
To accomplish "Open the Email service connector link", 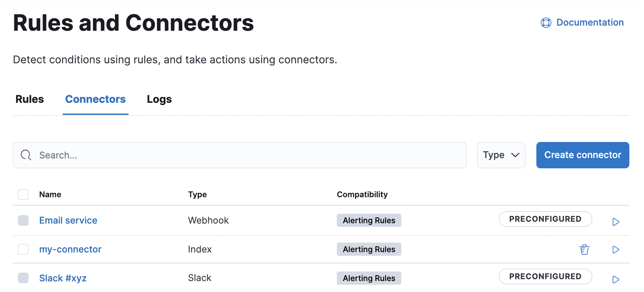I will click(x=68, y=220).
